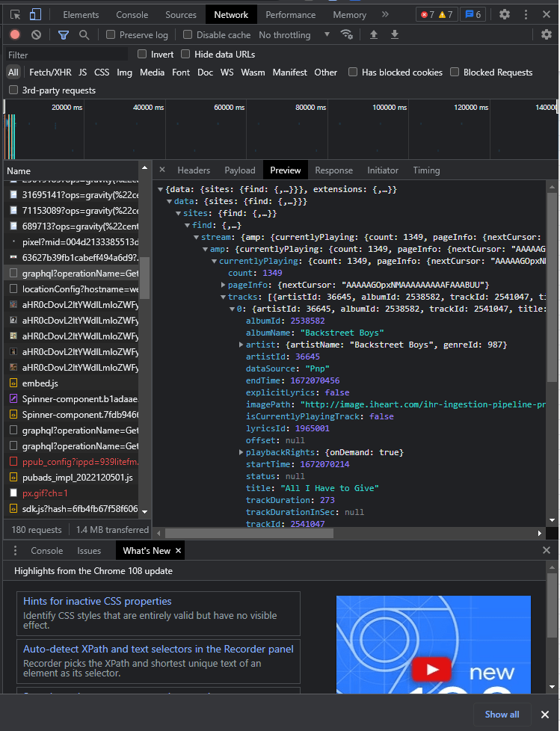Collapse the sites node
This screenshot has width=560, height=731.
[x=178, y=213]
